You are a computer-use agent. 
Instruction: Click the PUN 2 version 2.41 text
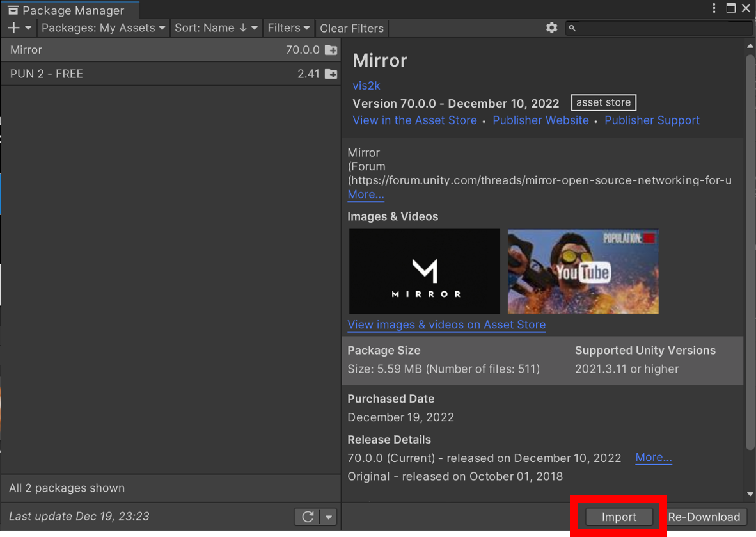(x=308, y=74)
